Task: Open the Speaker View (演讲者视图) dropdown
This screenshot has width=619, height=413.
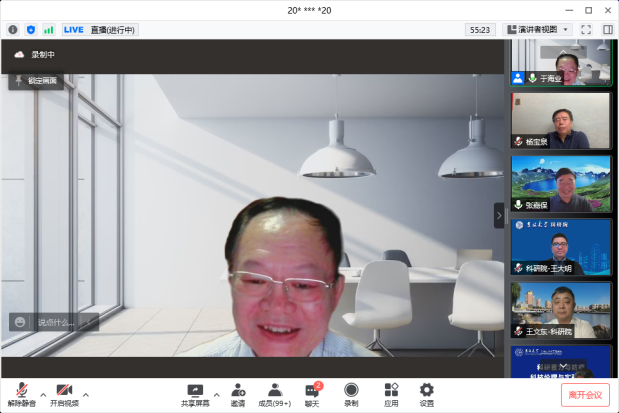Action: click(x=538, y=30)
